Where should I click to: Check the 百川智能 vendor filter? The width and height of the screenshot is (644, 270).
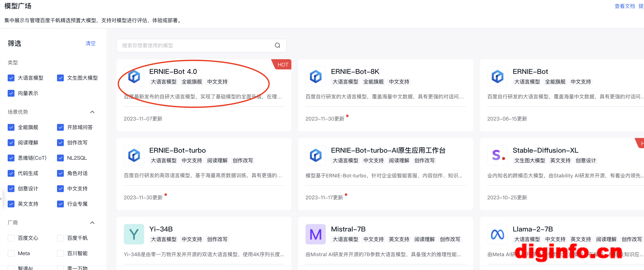click(60, 253)
